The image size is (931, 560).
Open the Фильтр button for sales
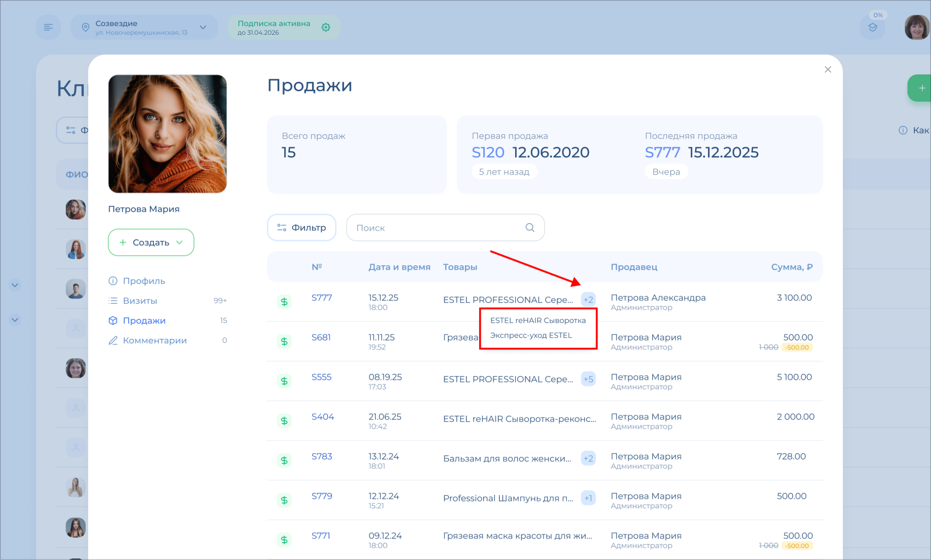pos(301,227)
